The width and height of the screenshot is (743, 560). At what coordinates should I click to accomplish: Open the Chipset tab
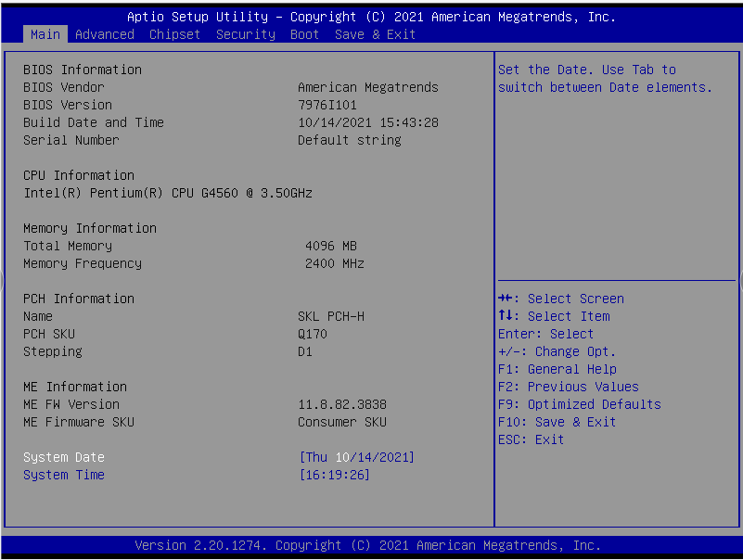tap(174, 34)
